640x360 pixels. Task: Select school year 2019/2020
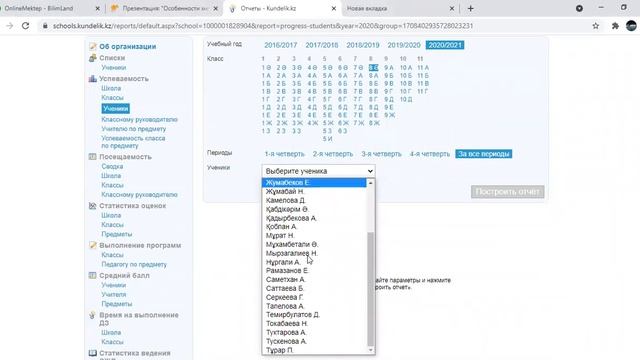pos(404,45)
